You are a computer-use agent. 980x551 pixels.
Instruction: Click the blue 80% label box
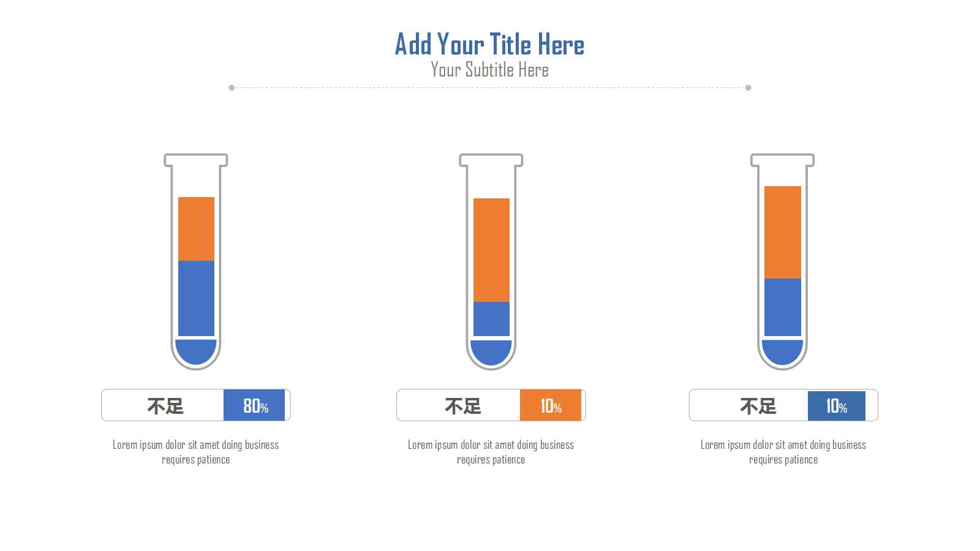[254, 405]
